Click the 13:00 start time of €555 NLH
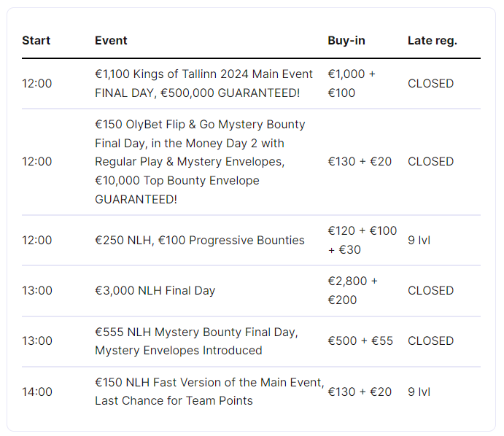This screenshot has width=504, height=436. (37, 340)
